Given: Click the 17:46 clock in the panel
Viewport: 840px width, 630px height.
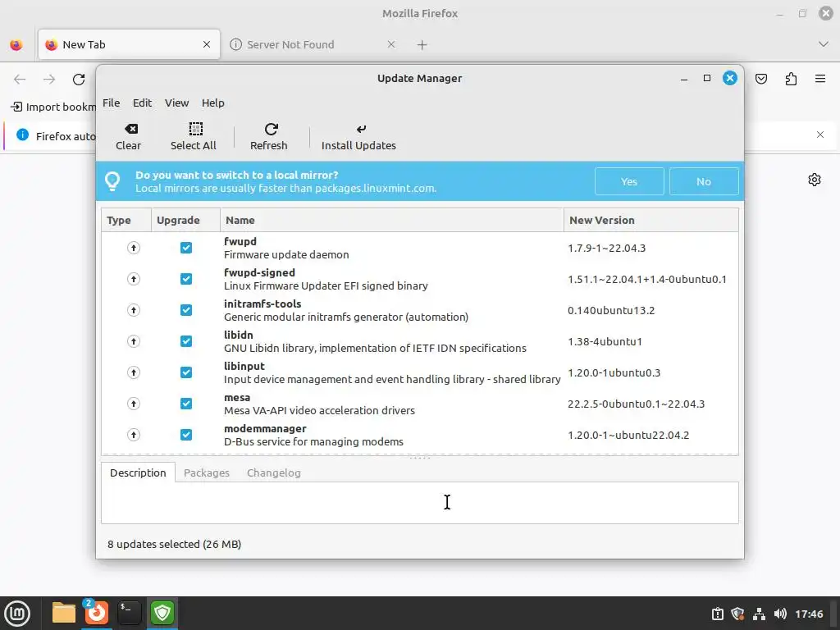Looking at the screenshot, I should [809, 614].
